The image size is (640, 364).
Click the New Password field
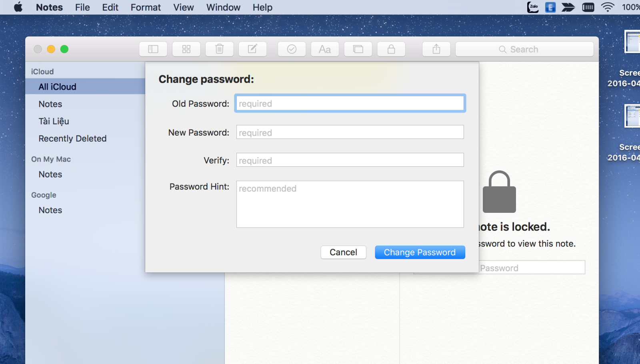(x=350, y=132)
